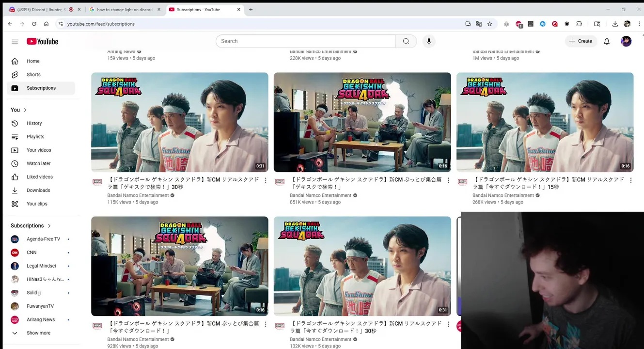
Task: Open the Agenda-Free TV subscription
Action: point(43,239)
